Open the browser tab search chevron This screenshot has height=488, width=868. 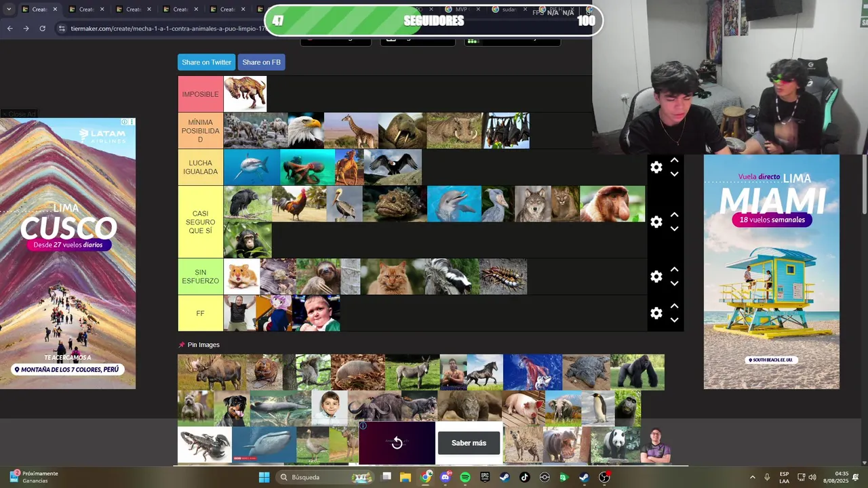pyautogui.click(x=9, y=9)
